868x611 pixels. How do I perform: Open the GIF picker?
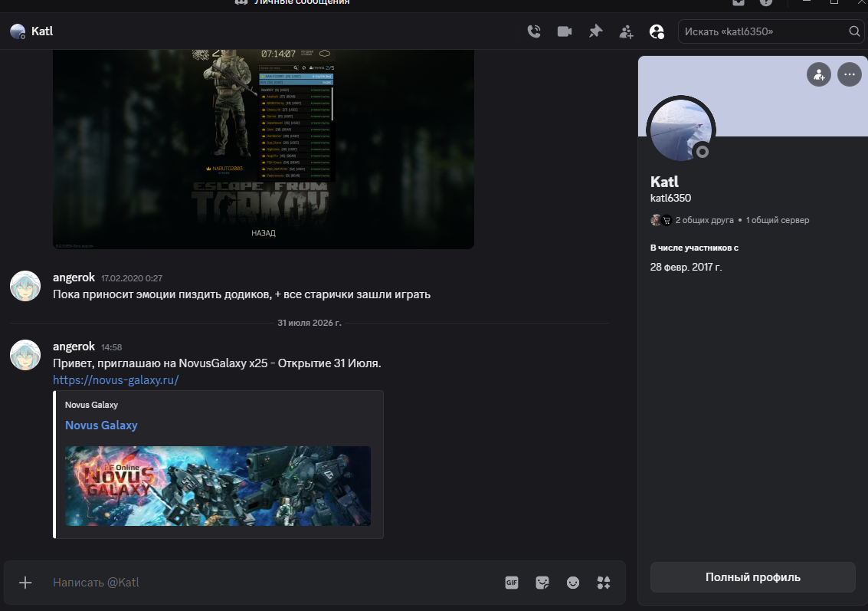pyautogui.click(x=512, y=582)
